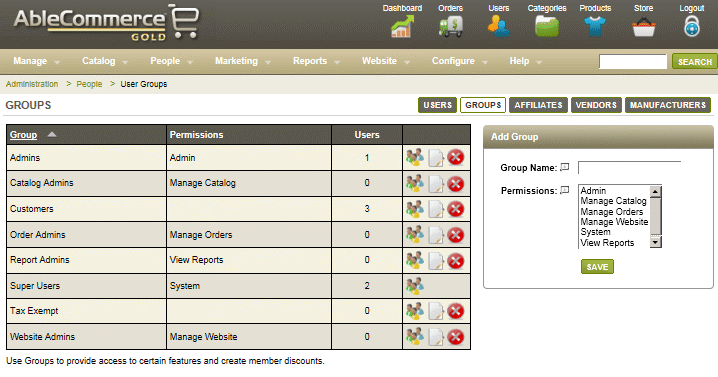This screenshot has width=718, height=377.
Task: Show help for Permissions field
Action: (x=565, y=190)
